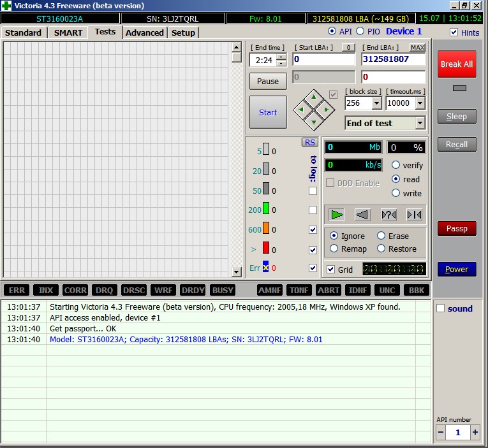The height and width of the screenshot is (448, 488).
Task: Click the AMNF error indicator
Action: pos(270,291)
